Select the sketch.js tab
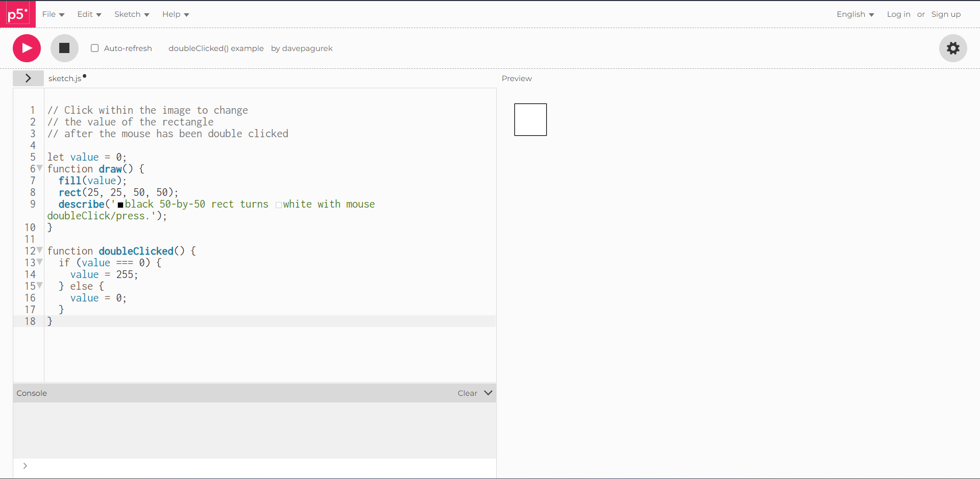 click(x=66, y=78)
